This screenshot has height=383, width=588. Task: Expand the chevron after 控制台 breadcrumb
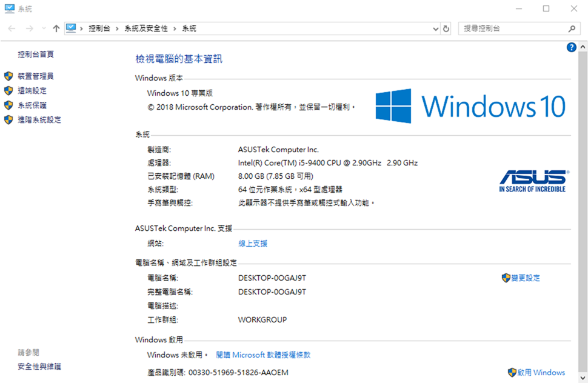point(116,28)
